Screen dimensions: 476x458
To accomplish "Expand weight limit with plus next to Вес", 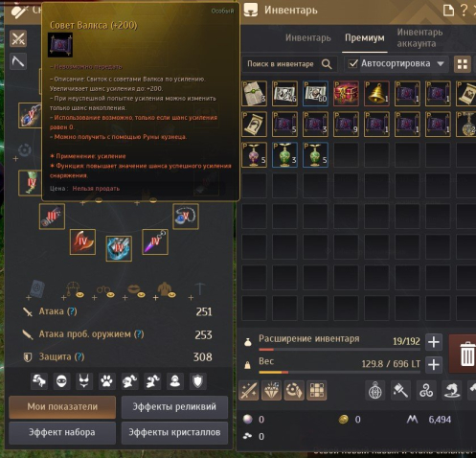I will pos(433,364).
